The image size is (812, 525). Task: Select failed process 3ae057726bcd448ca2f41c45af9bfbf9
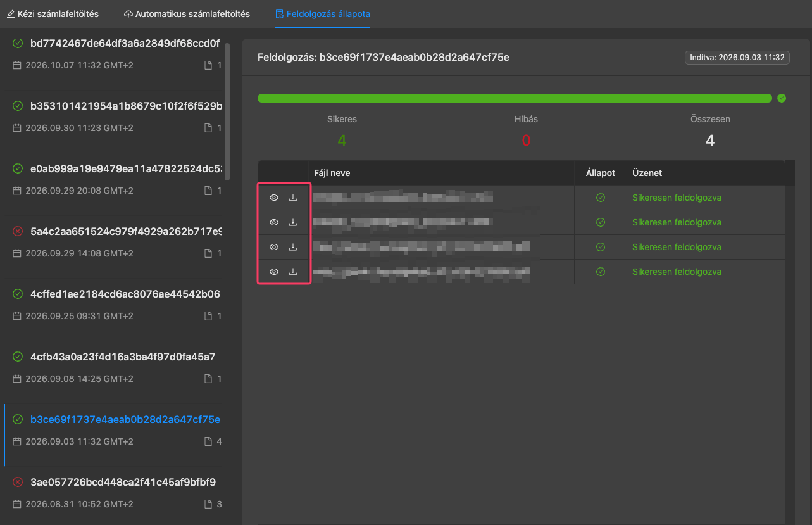[x=117, y=493]
